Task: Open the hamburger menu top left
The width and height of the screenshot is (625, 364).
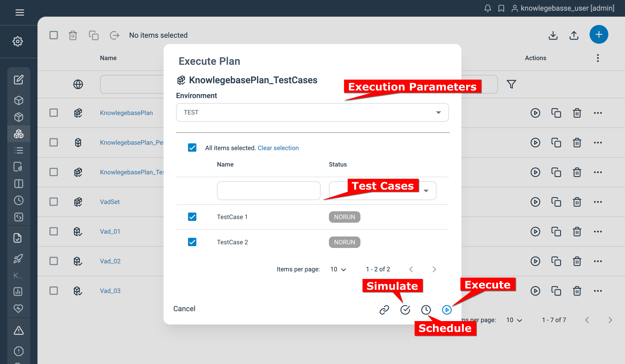Action: pyautogui.click(x=20, y=12)
